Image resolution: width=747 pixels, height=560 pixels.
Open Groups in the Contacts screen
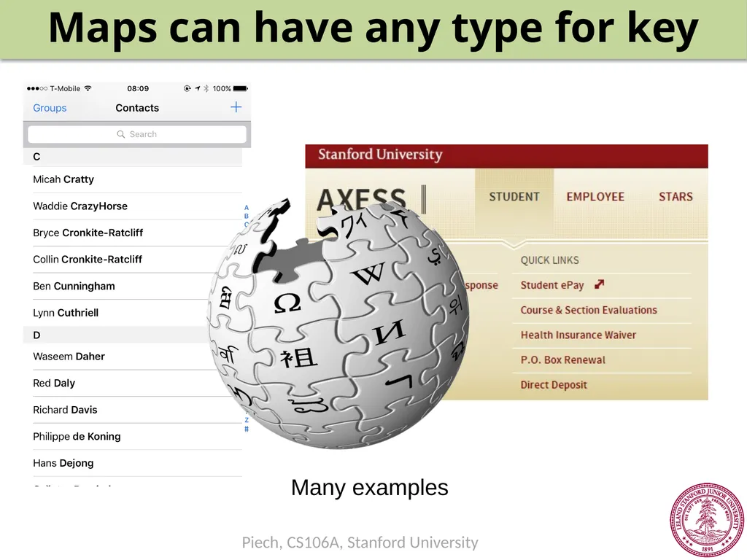[50, 108]
